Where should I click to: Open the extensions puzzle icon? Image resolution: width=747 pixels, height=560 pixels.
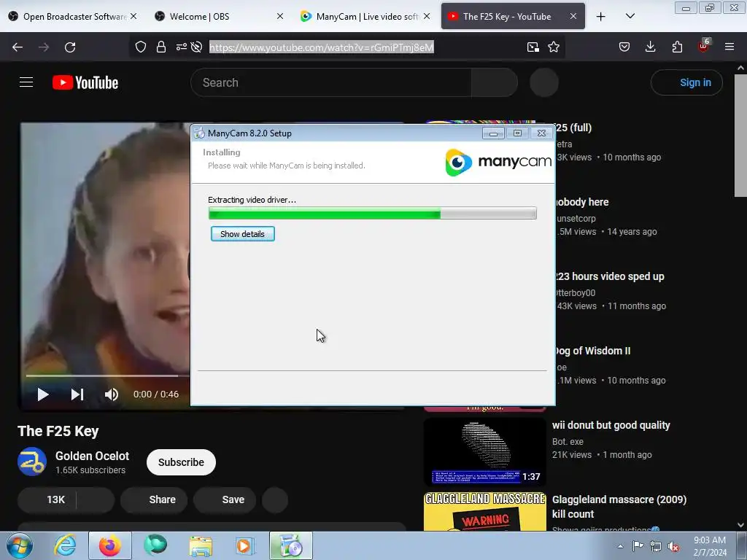coord(677,47)
